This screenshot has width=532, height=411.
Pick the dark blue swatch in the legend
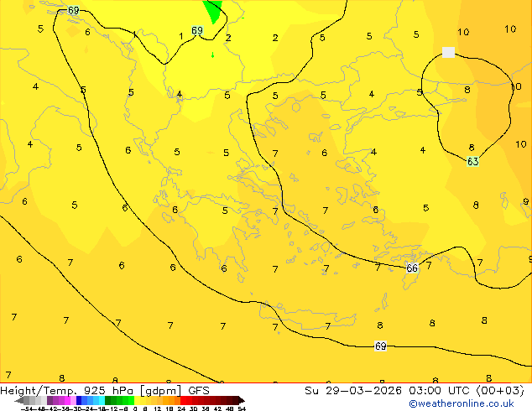pos(79,400)
